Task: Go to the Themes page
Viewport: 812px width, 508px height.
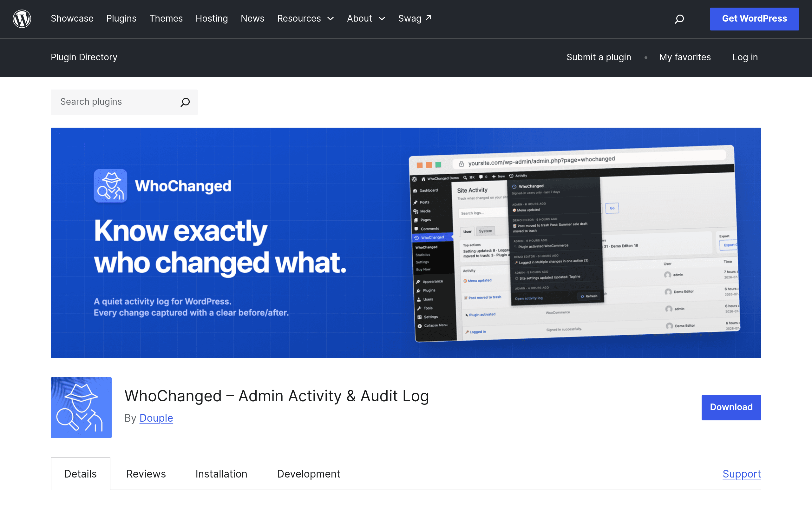Action: 166,18
